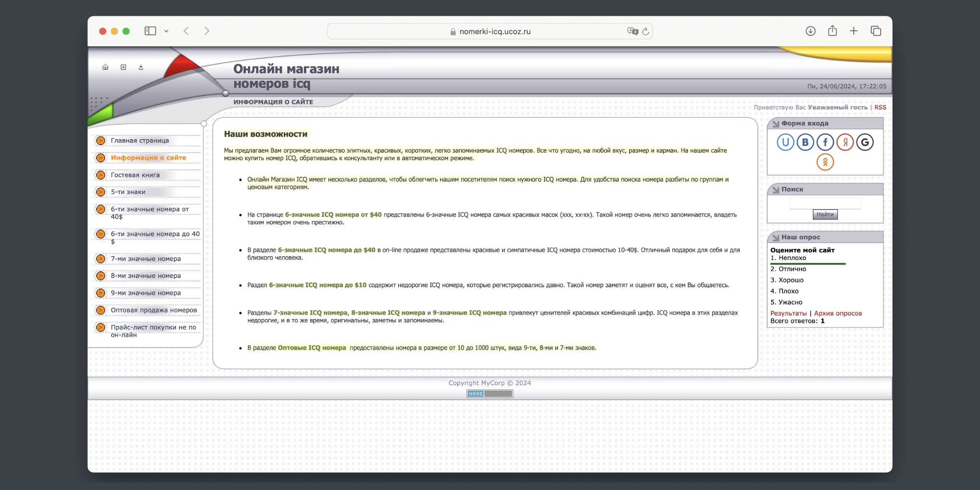This screenshot has height=490, width=980.
Task: Click Найти search button
Action: pos(825,214)
